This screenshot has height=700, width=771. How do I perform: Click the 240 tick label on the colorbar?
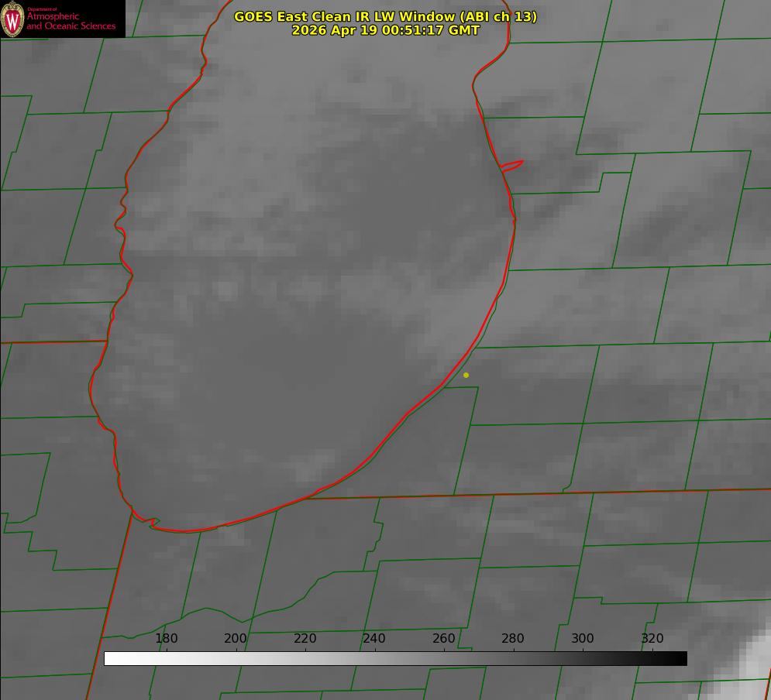(x=374, y=638)
